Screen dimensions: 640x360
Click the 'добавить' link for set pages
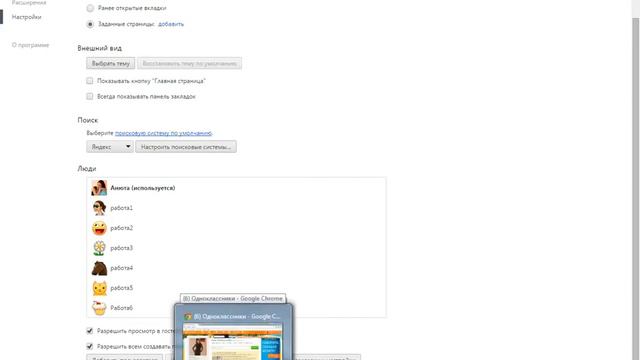point(171,24)
